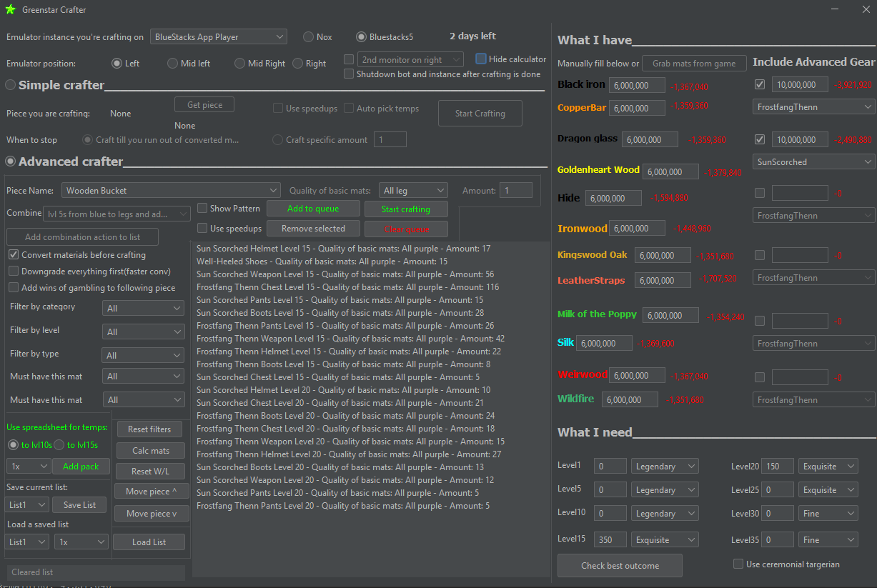Toggle Use speedups in Advanced crafter
Image resolution: width=877 pixels, height=588 pixels.
(202, 228)
